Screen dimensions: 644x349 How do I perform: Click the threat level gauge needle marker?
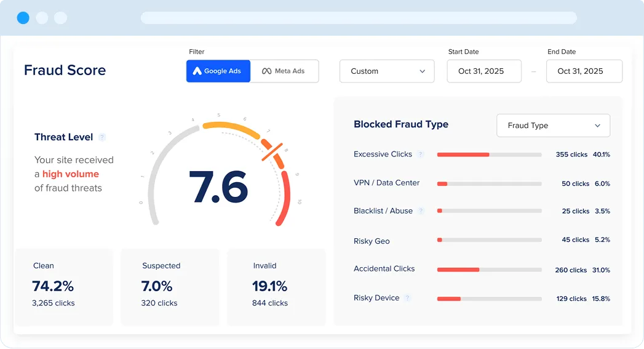click(x=272, y=151)
